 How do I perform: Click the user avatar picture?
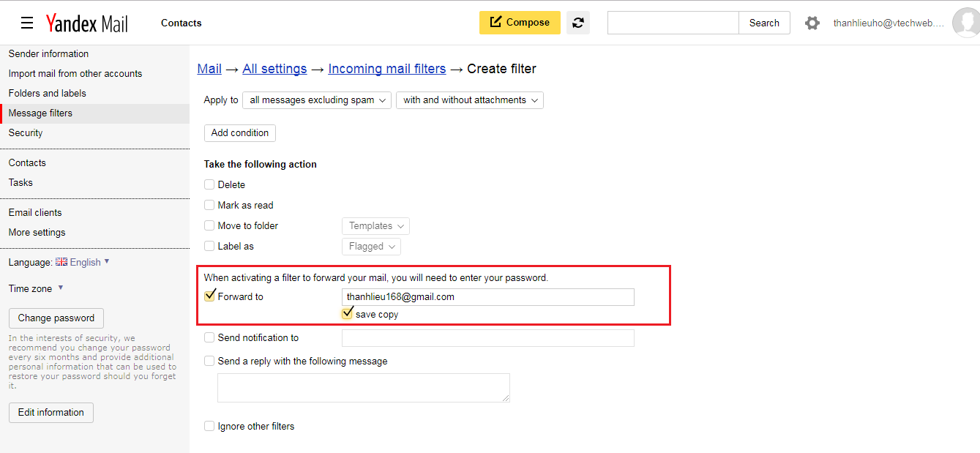click(965, 23)
